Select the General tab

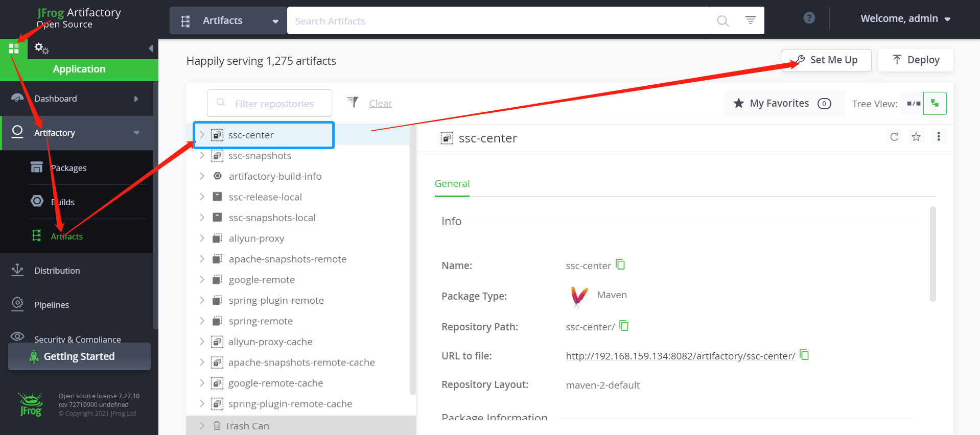(452, 183)
